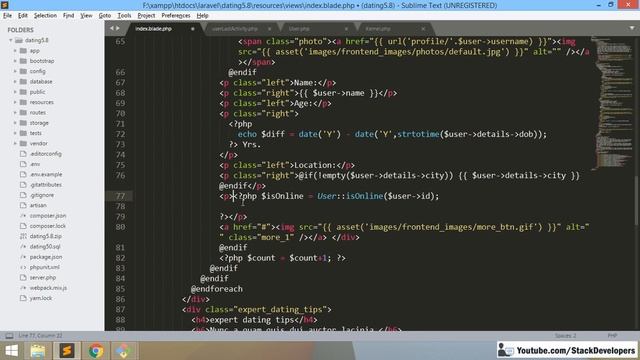Click Line 77, Column 22 status text

[40, 336]
